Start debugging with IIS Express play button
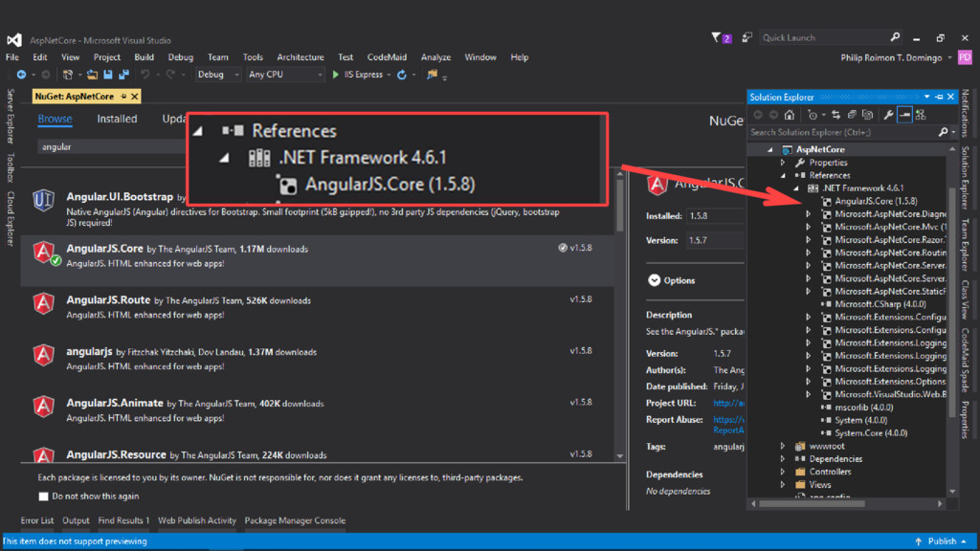The width and height of the screenshot is (980, 551). coord(336,75)
